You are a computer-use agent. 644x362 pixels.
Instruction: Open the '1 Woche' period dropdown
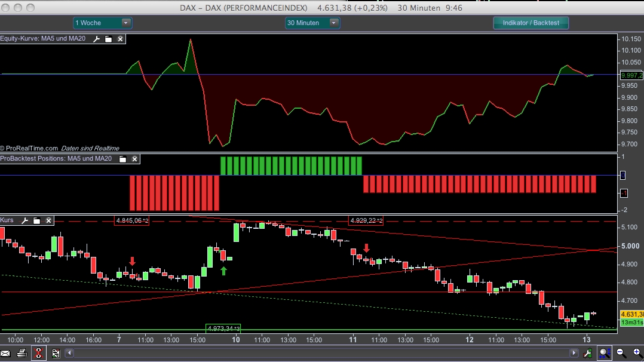[102, 23]
